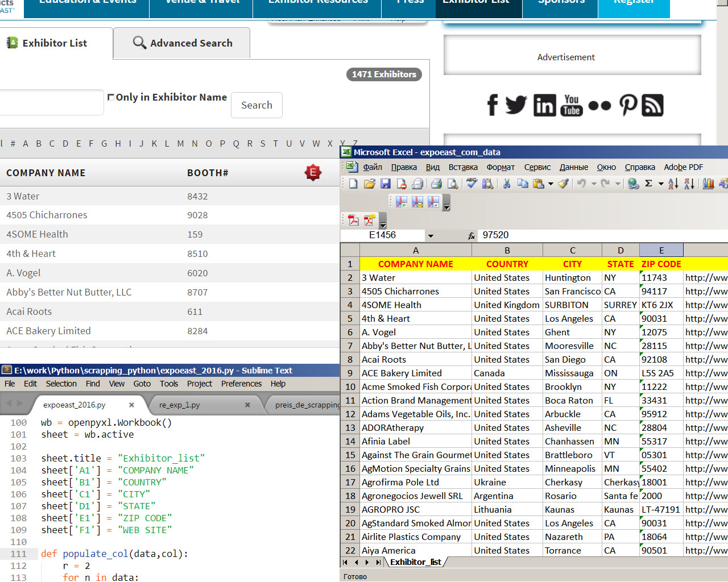Open the 4505 Chicharrones exhibitor link
The width and height of the screenshot is (728, 582).
(x=47, y=215)
